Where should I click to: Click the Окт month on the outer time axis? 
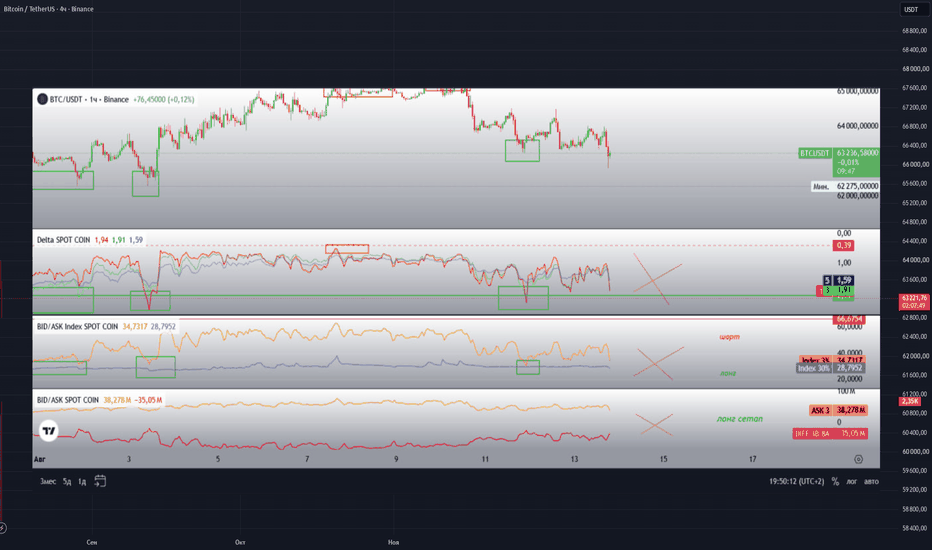coord(240,542)
